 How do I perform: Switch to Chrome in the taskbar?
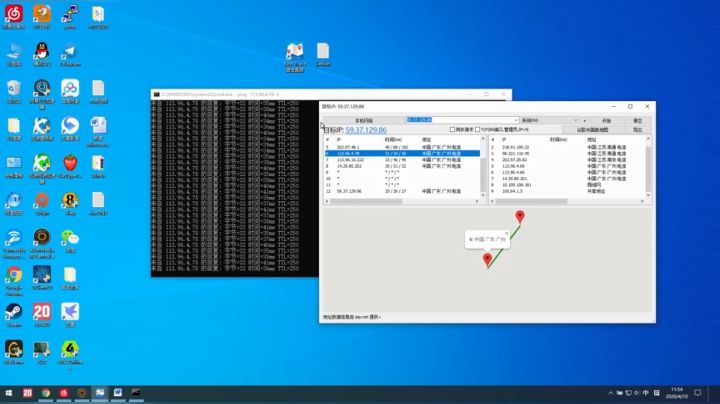click(x=45, y=393)
